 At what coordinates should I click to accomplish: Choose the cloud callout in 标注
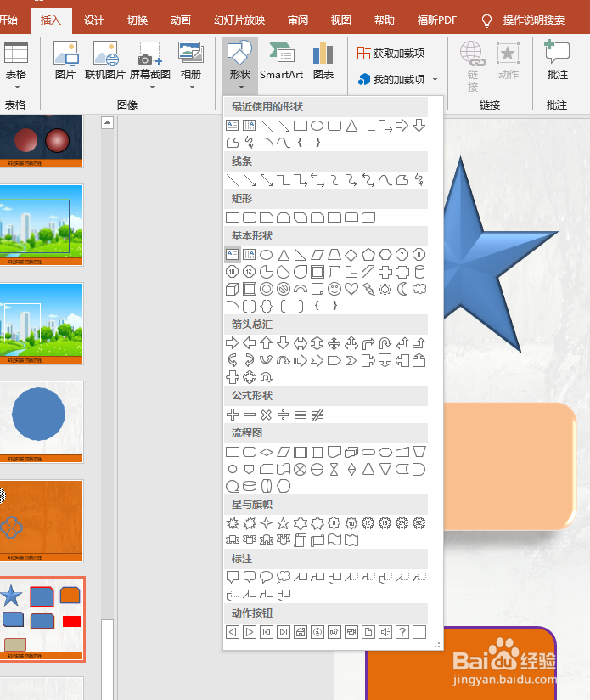click(284, 577)
